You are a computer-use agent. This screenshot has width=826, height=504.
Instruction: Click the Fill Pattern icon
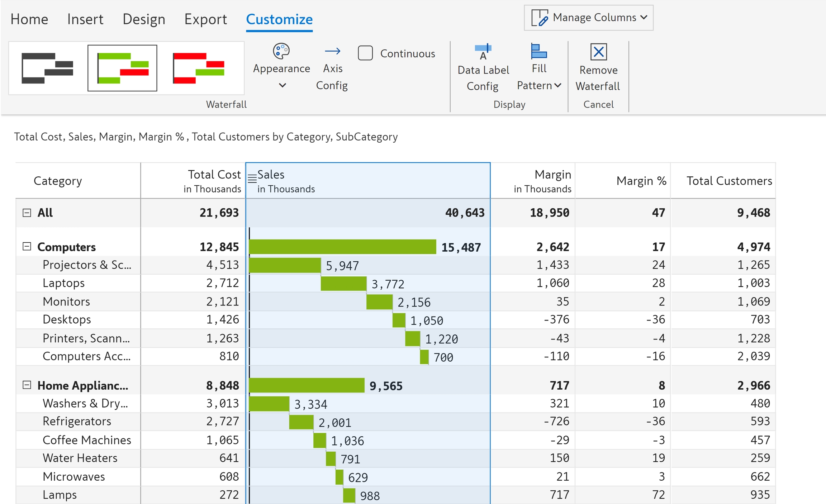tap(539, 52)
